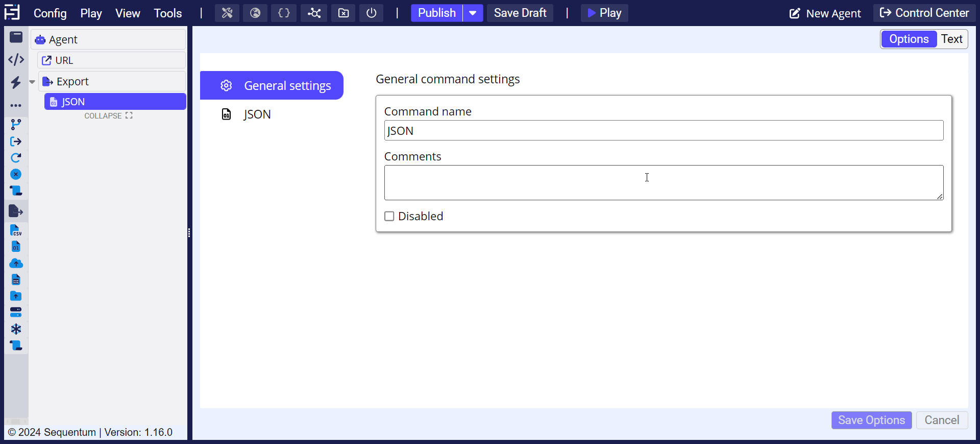
Task: Click the bottom script scroll sidebar icon
Action: pyautogui.click(x=16, y=346)
